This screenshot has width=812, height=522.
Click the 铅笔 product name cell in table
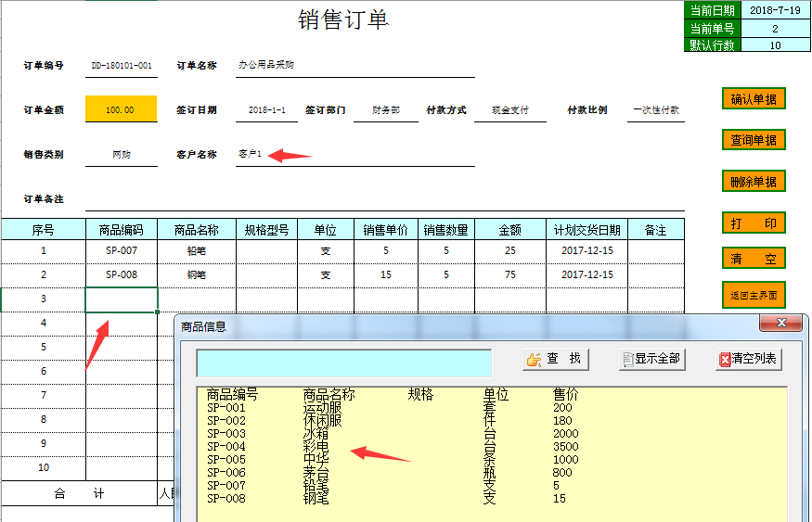point(197,251)
